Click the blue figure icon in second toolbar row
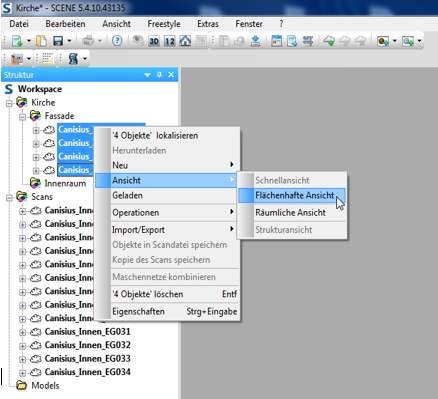This screenshot has height=399, width=438. pyautogui.click(x=73, y=59)
